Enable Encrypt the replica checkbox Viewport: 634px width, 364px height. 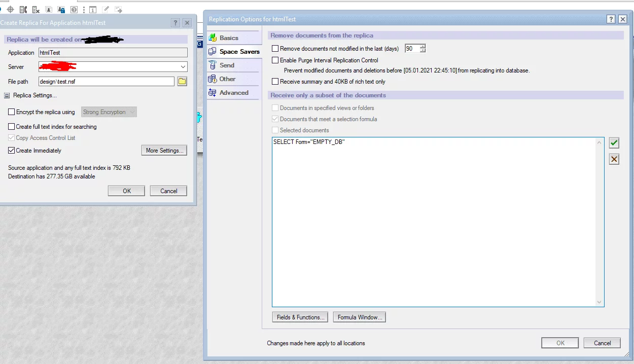point(12,112)
